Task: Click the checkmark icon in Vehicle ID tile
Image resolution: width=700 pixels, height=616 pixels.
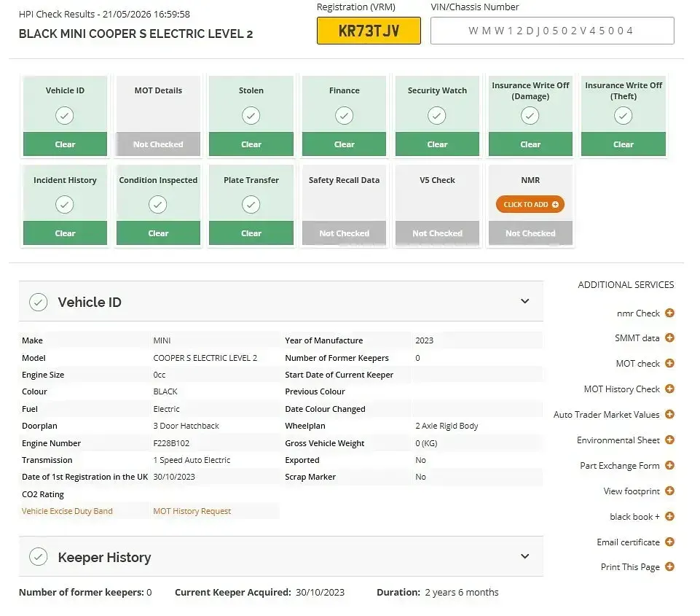Action: [x=65, y=116]
